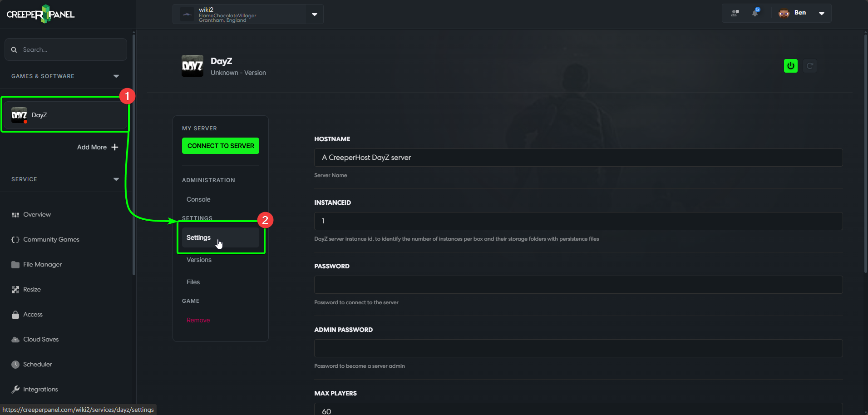Open the notifications bell icon
This screenshot has width=868, height=415.
click(x=755, y=13)
